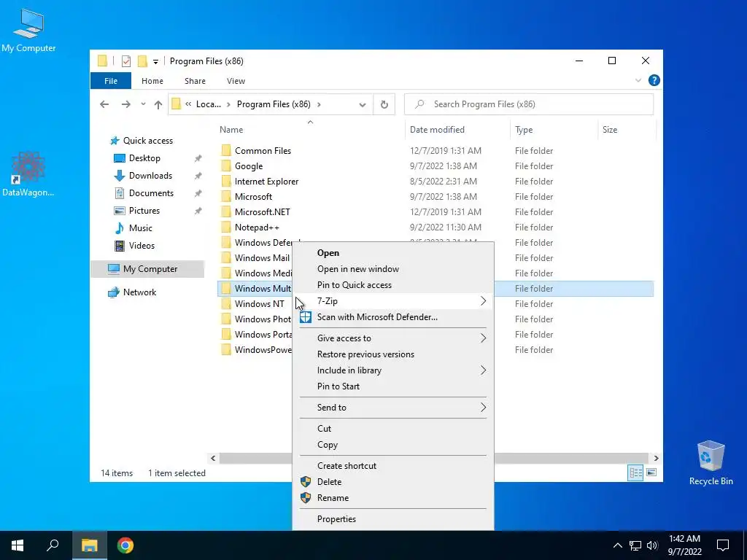This screenshot has width=747, height=560.
Task: Expand the Give access to submenu
Action: click(393, 338)
